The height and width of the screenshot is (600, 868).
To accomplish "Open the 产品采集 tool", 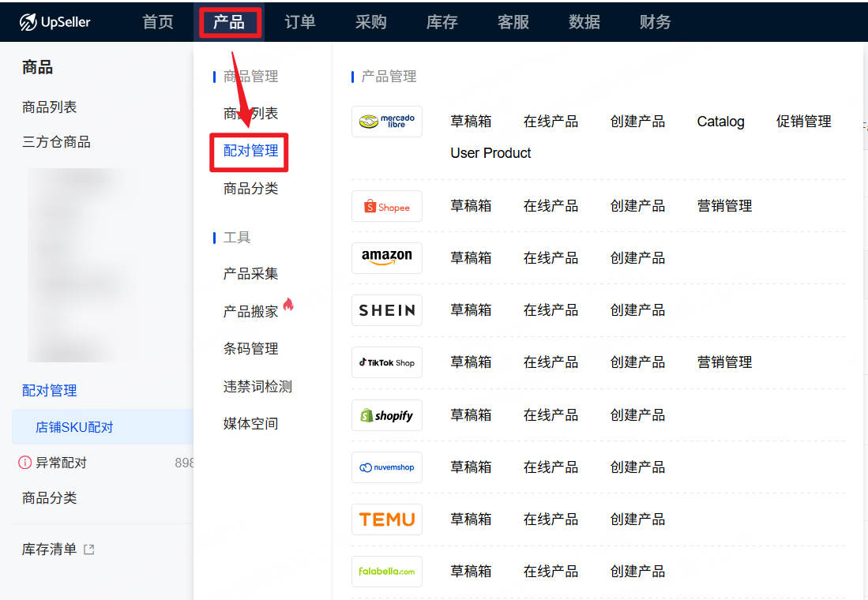I will [x=251, y=273].
